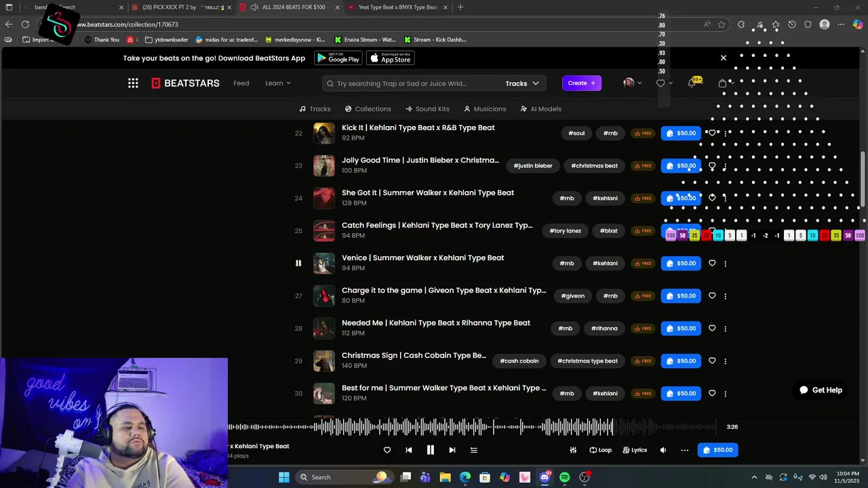Open the notifications bell
Screen dimensions: 868x488
click(x=692, y=83)
